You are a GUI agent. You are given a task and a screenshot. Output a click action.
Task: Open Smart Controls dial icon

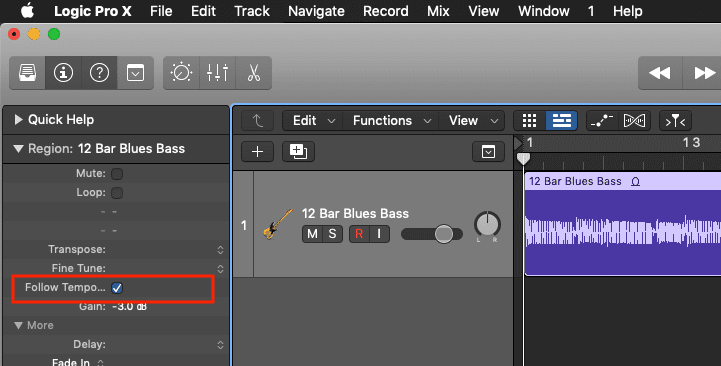tap(181, 73)
